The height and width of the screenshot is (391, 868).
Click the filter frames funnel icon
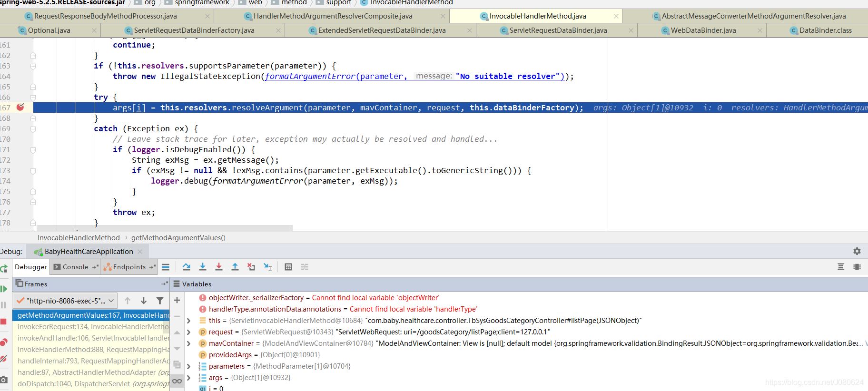coord(160,301)
